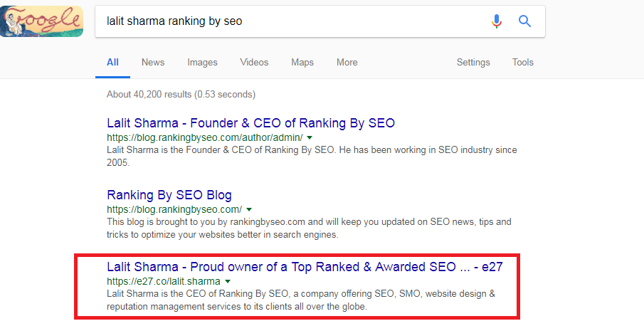
Task: Switch to the News tab
Action: 153,63
